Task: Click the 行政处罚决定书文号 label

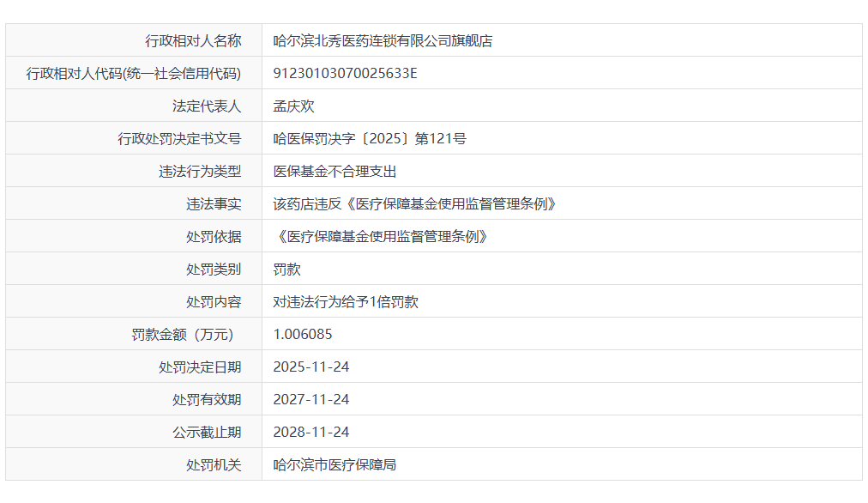Action: click(x=179, y=138)
